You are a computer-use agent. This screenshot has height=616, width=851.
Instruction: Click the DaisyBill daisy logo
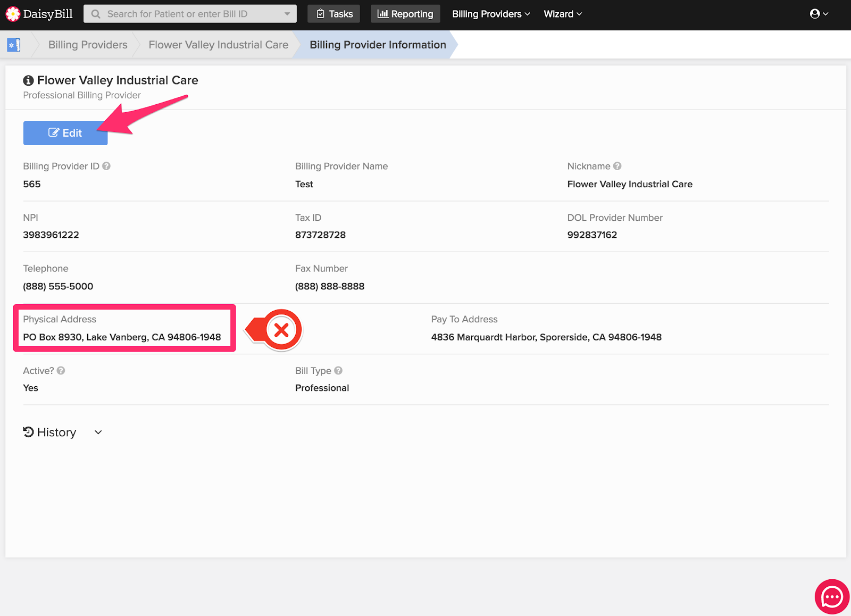[x=13, y=14]
